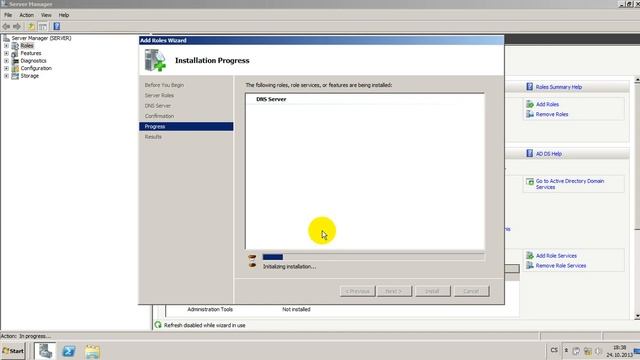Viewport: 640px width, 360px height.
Task: Click the Roles Summary Help icon
Action: tap(529, 87)
